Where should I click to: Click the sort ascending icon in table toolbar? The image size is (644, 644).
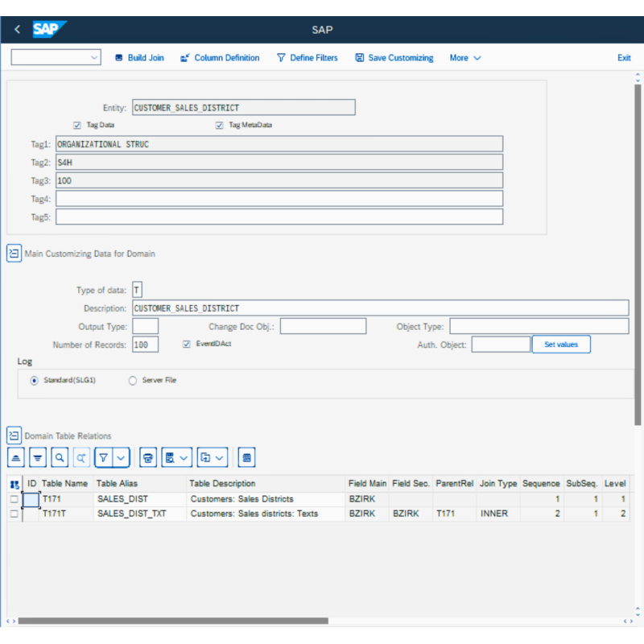click(16, 457)
